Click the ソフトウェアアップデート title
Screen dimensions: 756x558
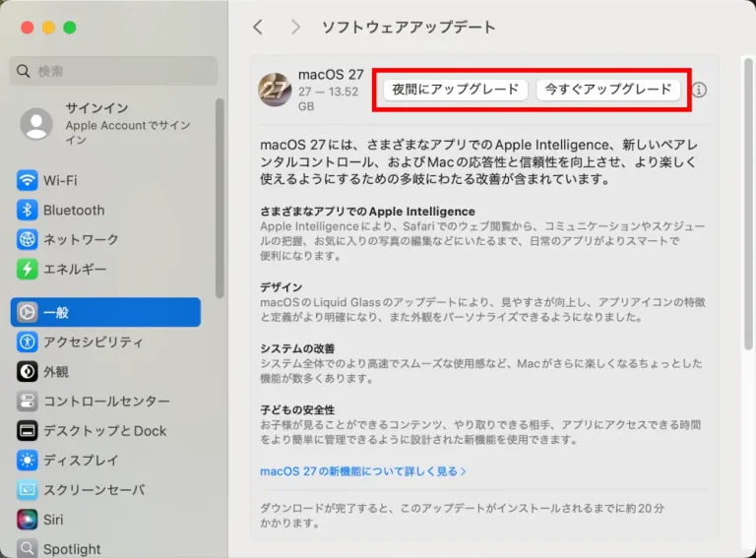[x=409, y=27]
